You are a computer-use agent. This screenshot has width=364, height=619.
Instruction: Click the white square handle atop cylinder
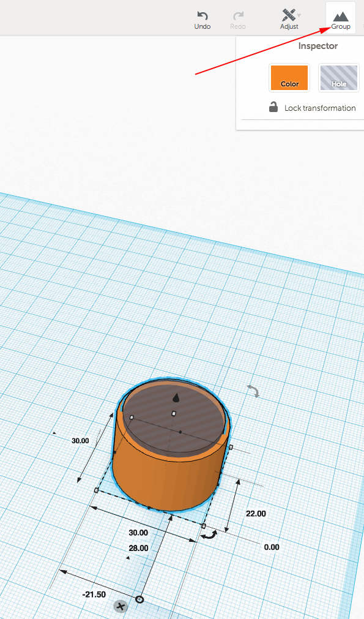[174, 413]
